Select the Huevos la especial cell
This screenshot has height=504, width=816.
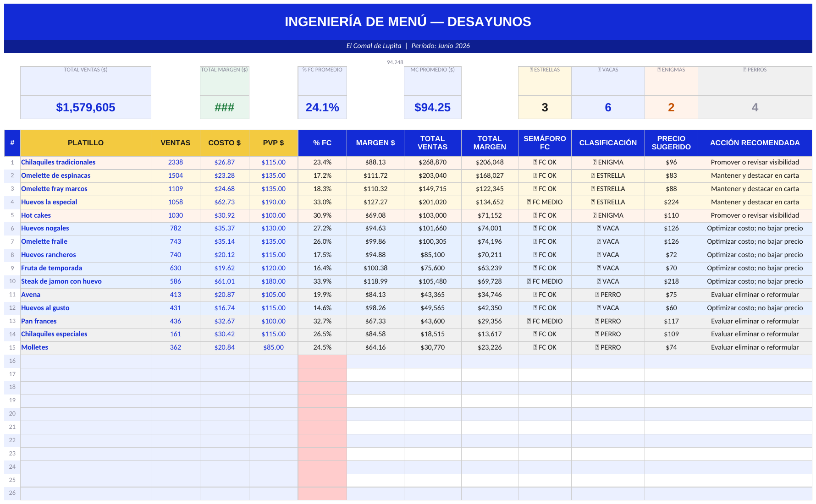pyautogui.click(x=86, y=202)
